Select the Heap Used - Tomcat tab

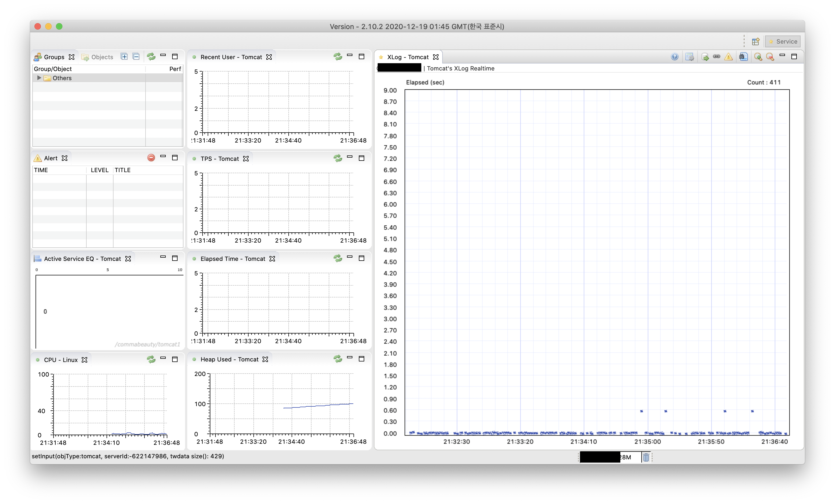point(229,359)
